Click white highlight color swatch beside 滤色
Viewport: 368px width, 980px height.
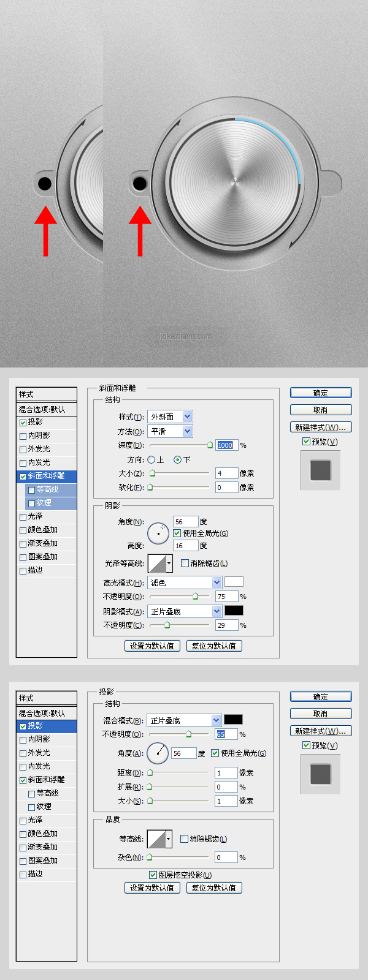point(234,582)
